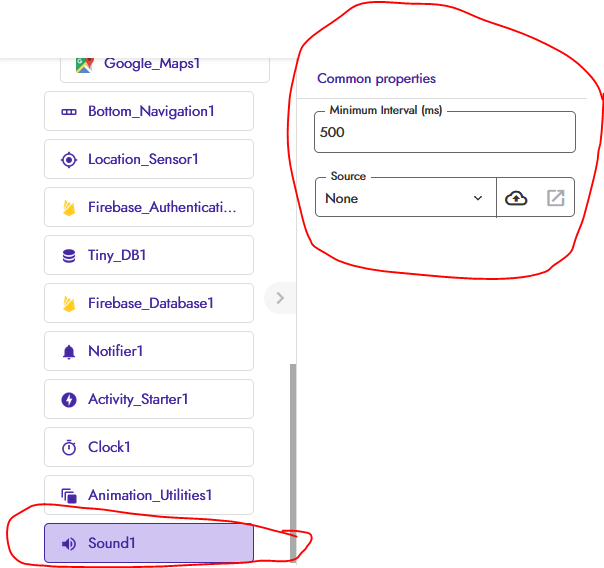Viewport: 604px width, 568px height.
Task: Expand the side panel with the chevron arrow
Action: (280, 297)
